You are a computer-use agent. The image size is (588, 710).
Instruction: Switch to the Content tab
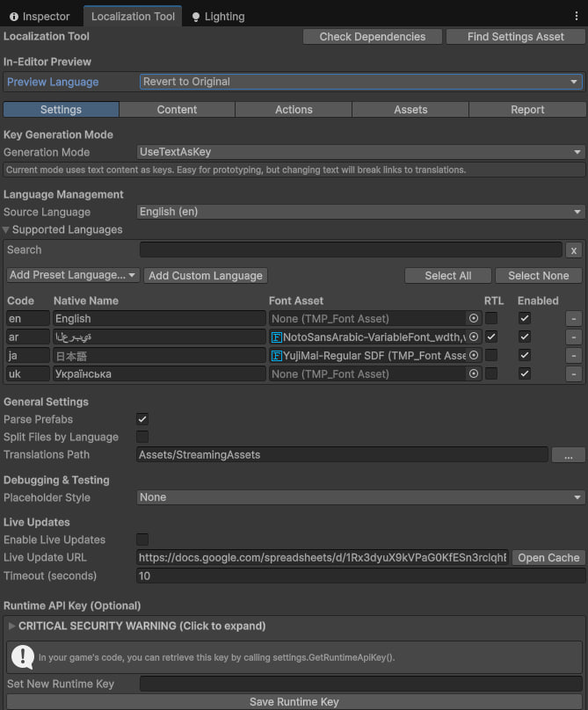pyautogui.click(x=176, y=109)
